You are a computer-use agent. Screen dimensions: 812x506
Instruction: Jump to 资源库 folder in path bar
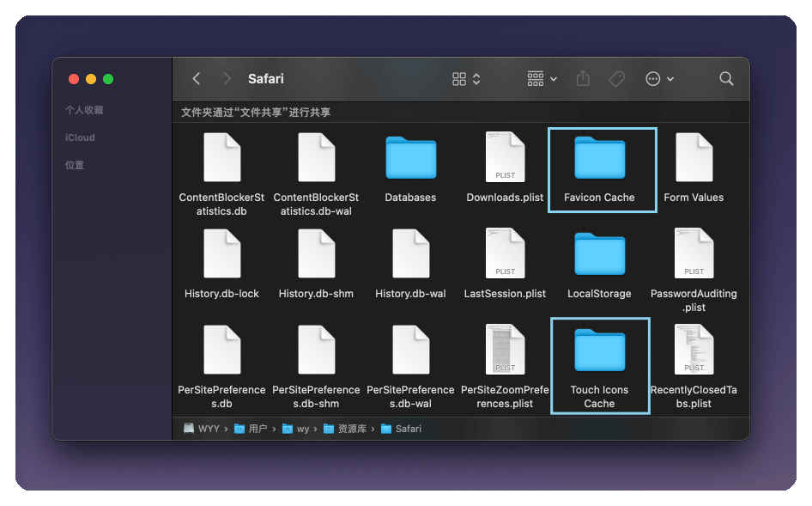[345, 429]
